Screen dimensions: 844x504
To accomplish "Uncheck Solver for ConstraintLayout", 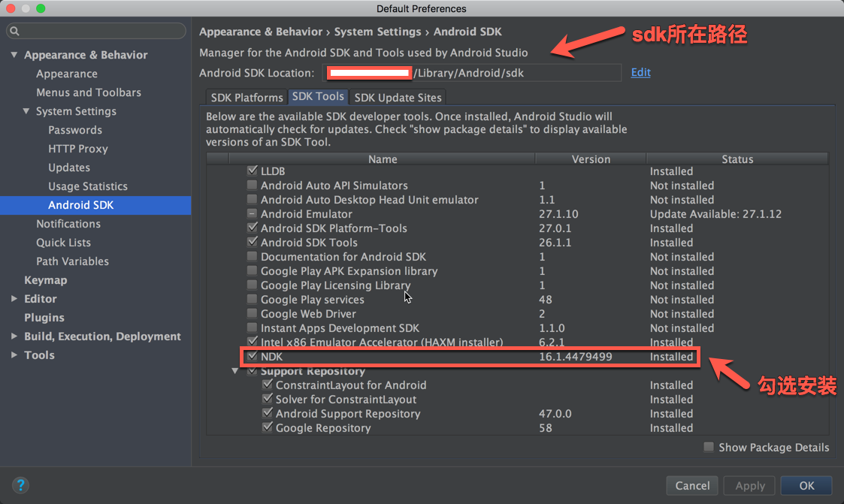I will 267,399.
